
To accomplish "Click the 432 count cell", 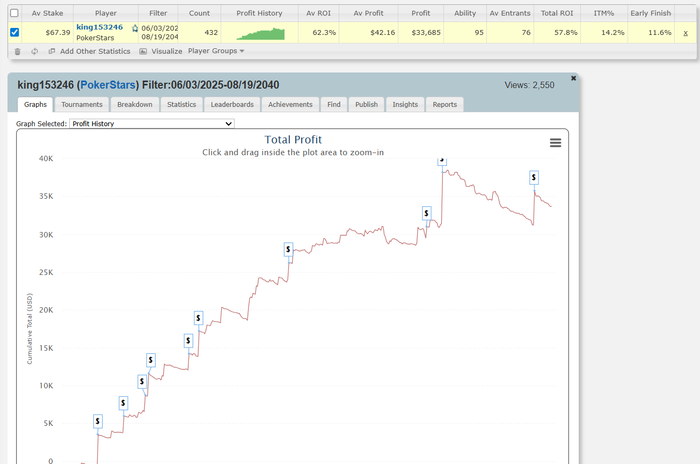I will click(x=199, y=33).
